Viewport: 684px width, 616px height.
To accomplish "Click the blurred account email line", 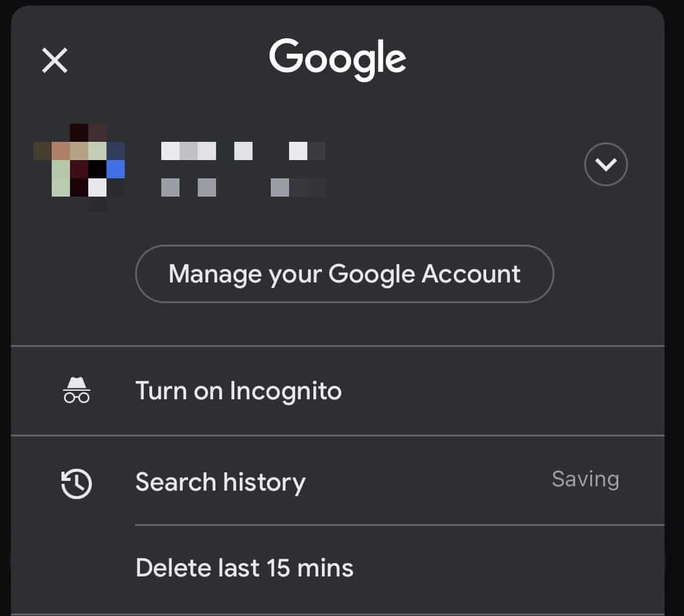I will (x=243, y=187).
